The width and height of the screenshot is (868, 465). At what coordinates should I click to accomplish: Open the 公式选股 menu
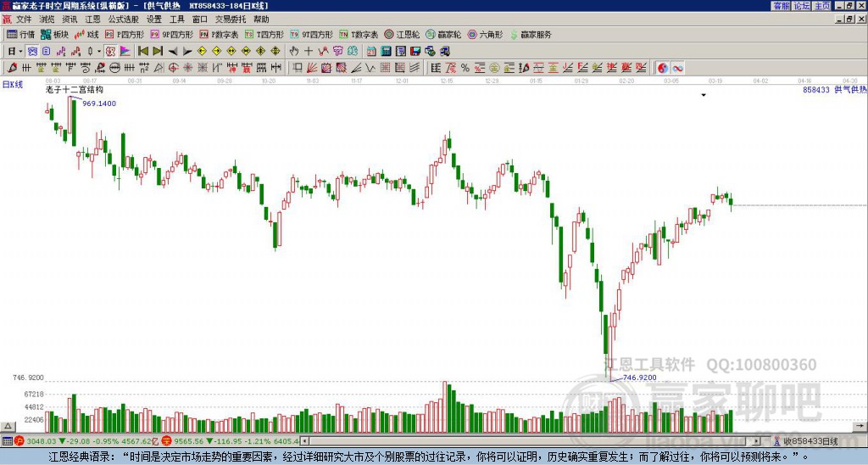coord(123,20)
